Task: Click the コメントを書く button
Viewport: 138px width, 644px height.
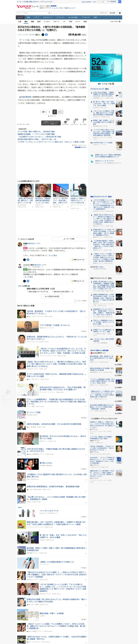Action: pos(69,239)
